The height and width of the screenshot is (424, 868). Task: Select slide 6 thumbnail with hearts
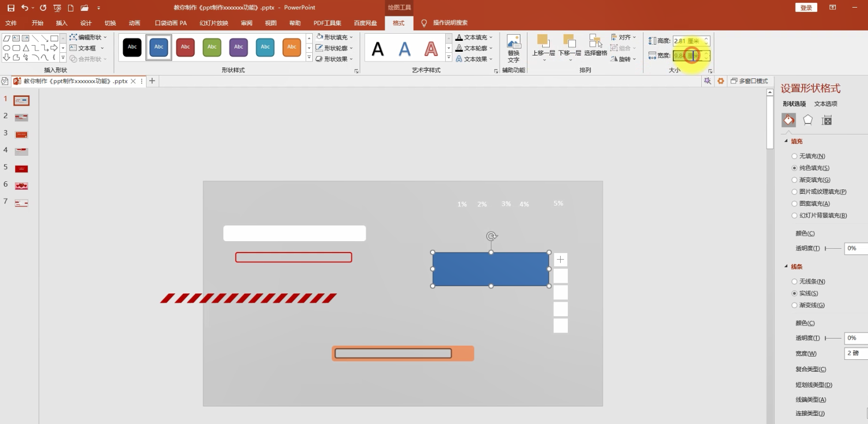21,186
